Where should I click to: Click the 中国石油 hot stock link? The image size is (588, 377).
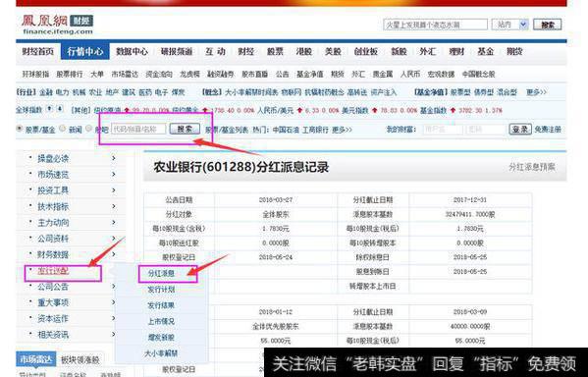[x=286, y=130]
